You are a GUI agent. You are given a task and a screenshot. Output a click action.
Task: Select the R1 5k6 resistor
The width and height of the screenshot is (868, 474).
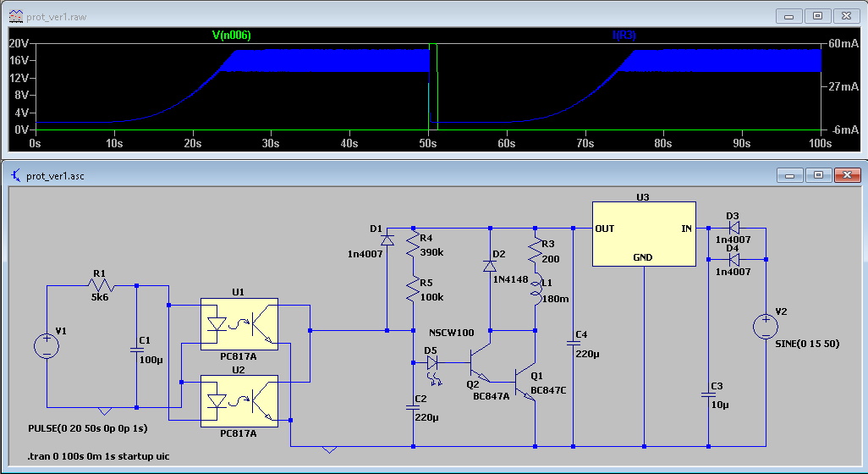100,285
